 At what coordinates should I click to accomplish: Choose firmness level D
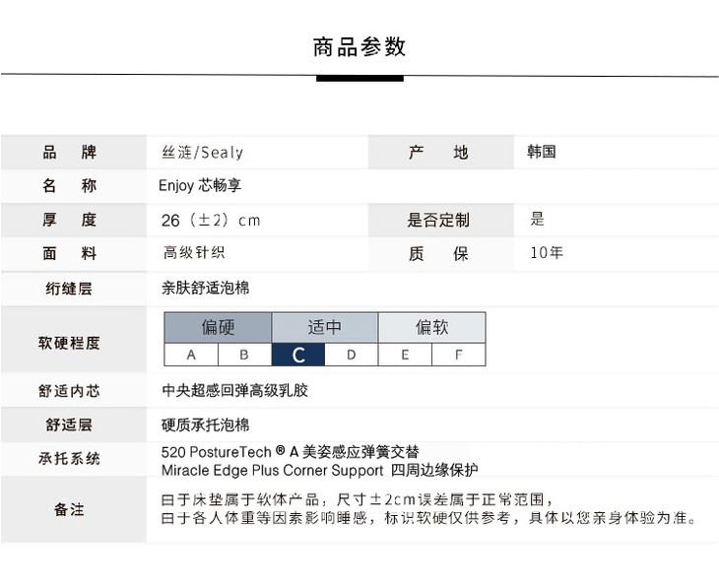pyautogui.click(x=352, y=355)
